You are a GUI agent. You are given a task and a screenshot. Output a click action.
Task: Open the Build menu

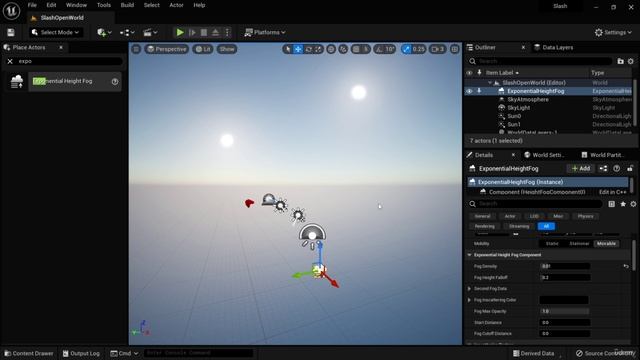[x=127, y=5]
